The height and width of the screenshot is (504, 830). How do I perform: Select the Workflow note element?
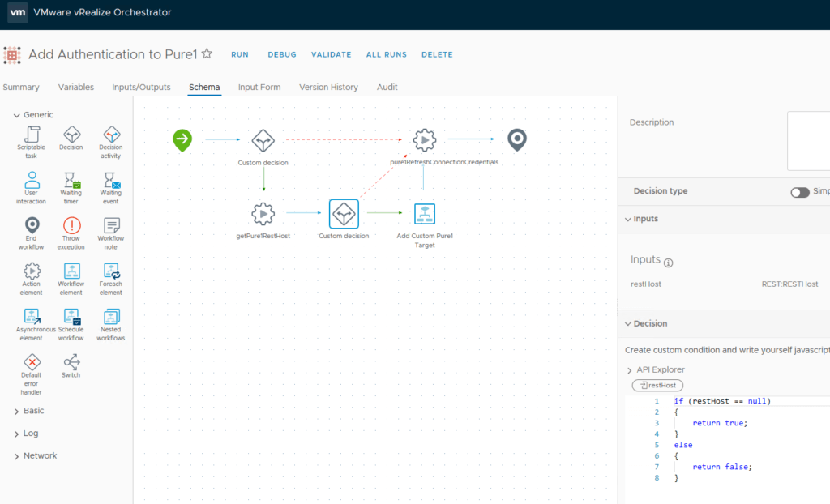coord(111,225)
